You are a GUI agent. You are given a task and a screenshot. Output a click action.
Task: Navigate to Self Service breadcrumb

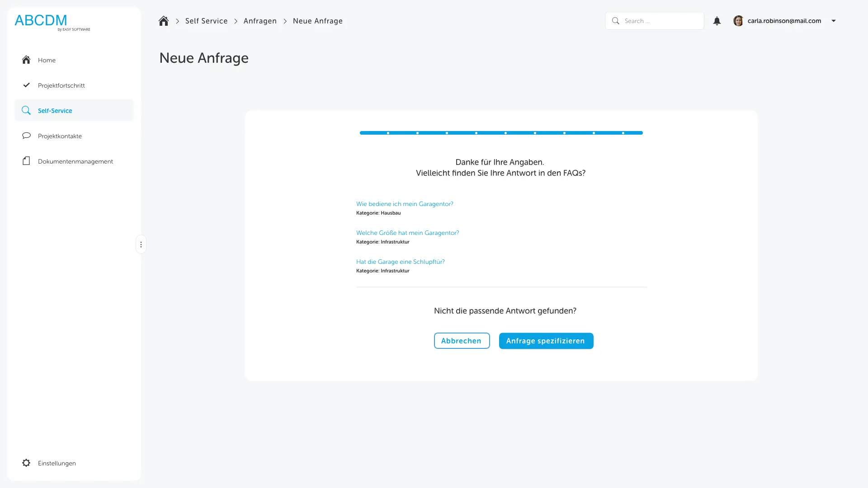[206, 21]
